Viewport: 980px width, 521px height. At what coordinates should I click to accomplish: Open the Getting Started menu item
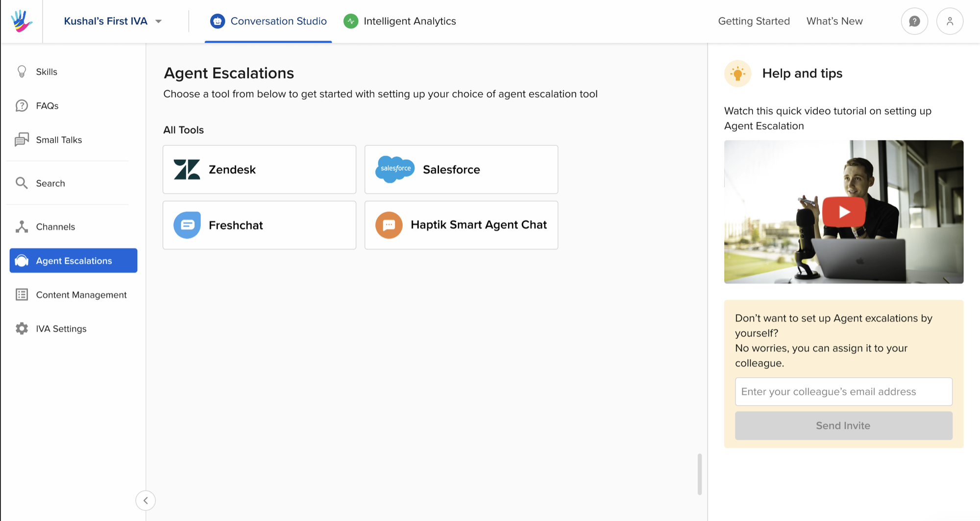tap(754, 21)
